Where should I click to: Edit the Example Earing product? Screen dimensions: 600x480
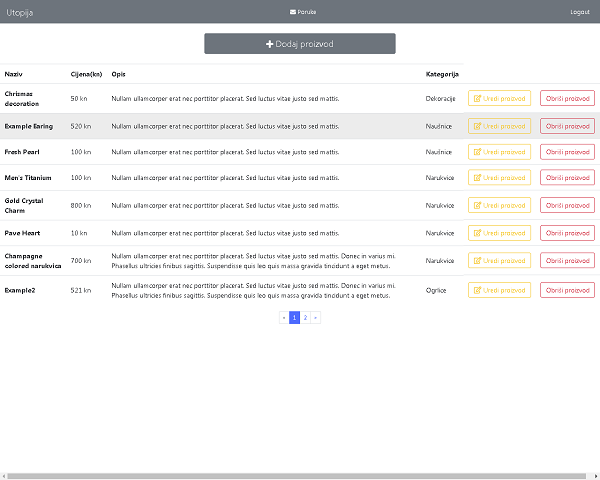tap(499, 126)
